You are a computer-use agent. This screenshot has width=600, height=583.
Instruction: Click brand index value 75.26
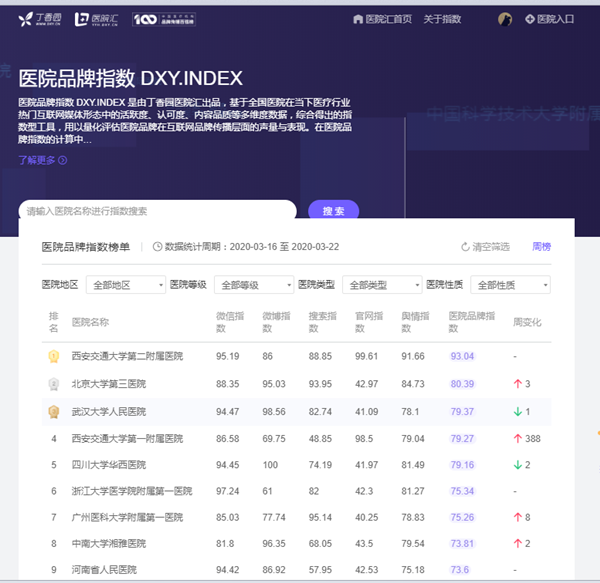point(462,517)
